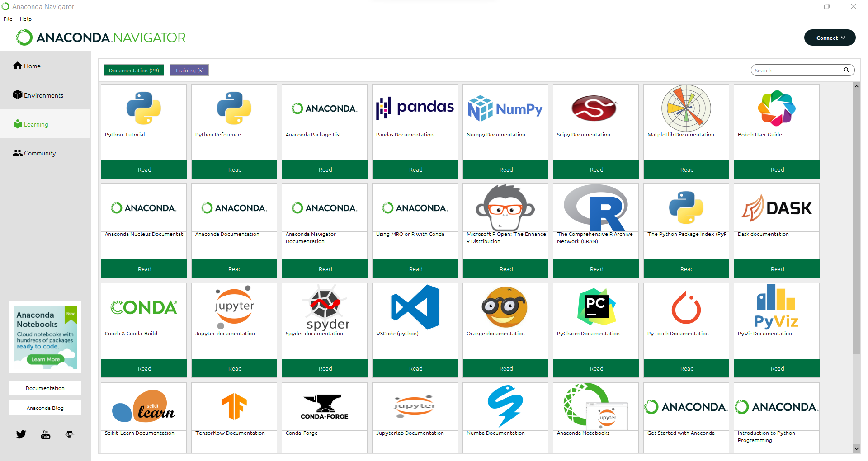Image resolution: width=868 pixels, height=461 pixels.
Task: Click the PyTorch flame logo
Action: coord(686,307)
